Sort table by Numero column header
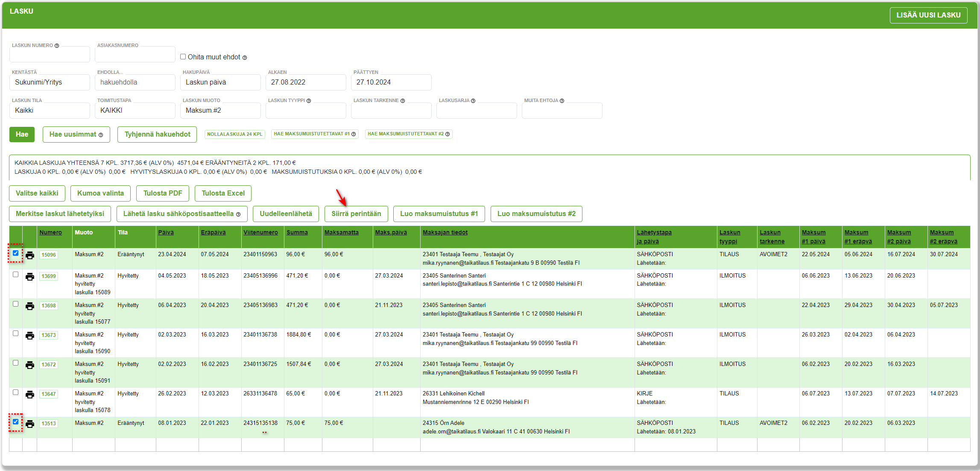980x471 pixels. coord(50,233)
